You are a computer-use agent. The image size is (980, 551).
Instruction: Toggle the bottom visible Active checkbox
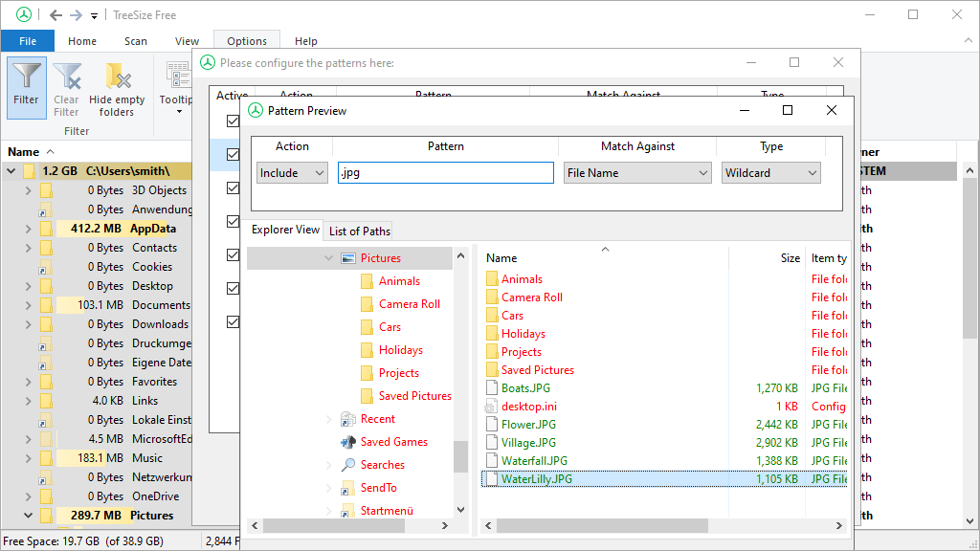pyautogui.click(x=234, y=321)
